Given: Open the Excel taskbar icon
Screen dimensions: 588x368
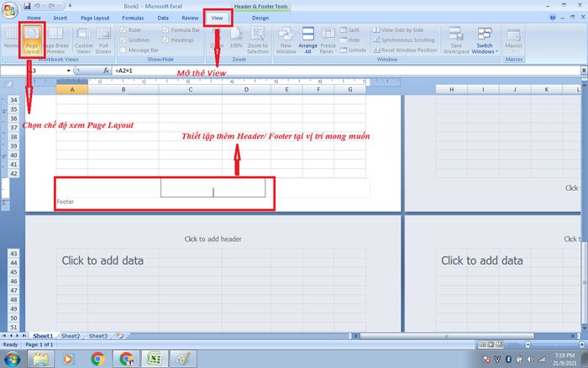Looking at the screenshot, I should click(155, 360).
